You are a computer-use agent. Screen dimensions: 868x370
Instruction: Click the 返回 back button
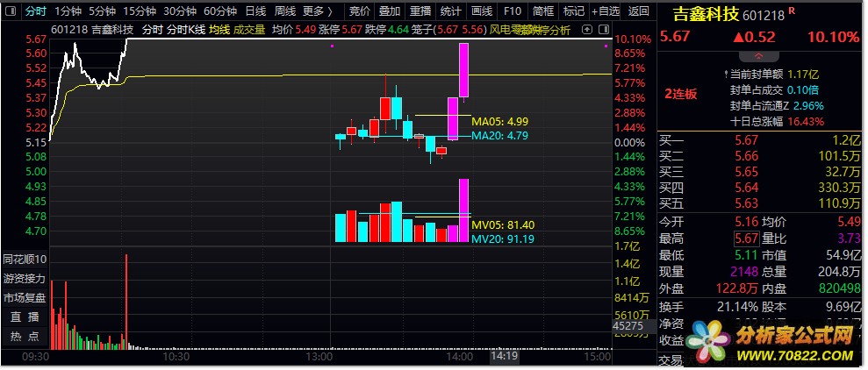(638, 11)
